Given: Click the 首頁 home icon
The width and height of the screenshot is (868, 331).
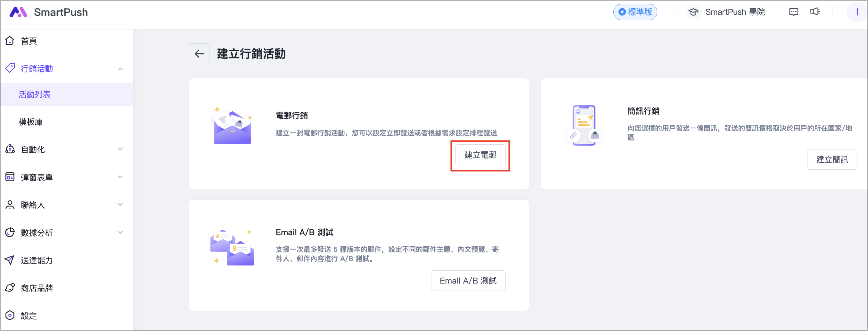Looking at the screenshot, I should point(10,41).
